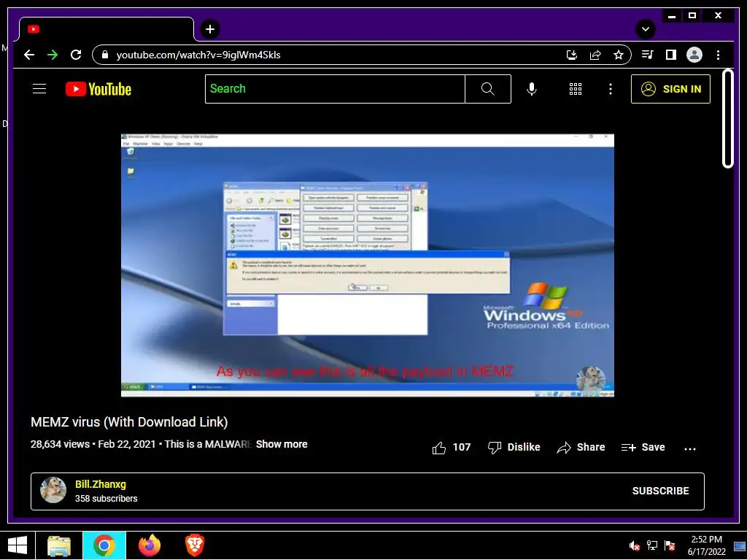The height and width of the screenshot is (560, 747).
Task: Open more actions ellipsis beside Save
Action: click(x=690, y=448)
